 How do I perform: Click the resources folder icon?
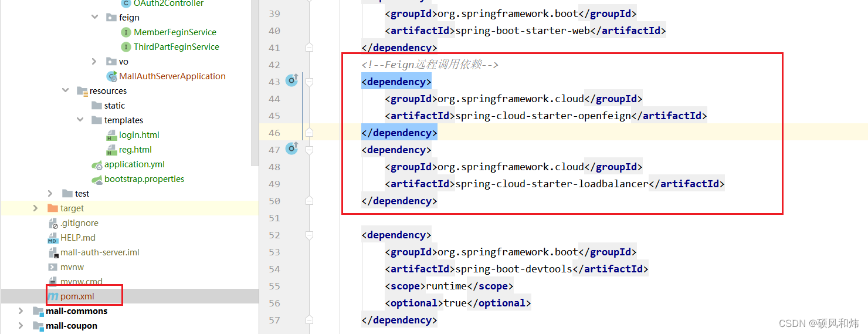coord(82,91)
